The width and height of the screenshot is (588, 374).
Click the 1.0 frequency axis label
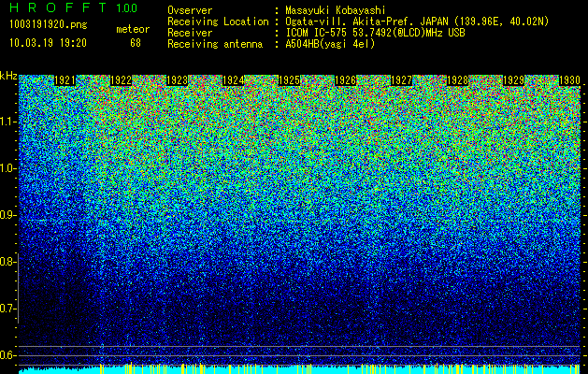7,168
